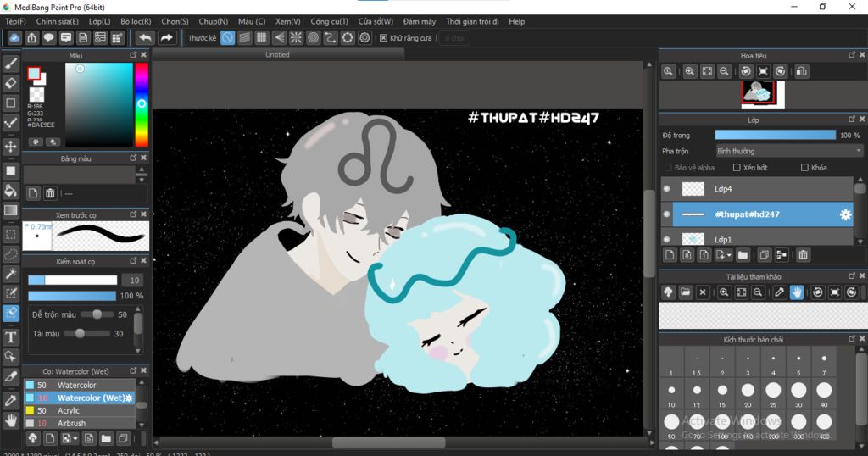Click the brush size value field

pyautogui.click(x=135, y=280)
